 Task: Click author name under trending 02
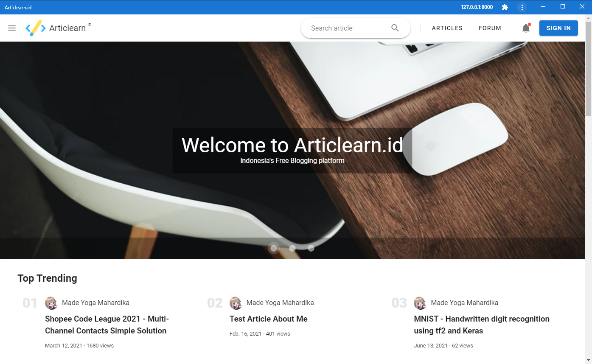280,303
